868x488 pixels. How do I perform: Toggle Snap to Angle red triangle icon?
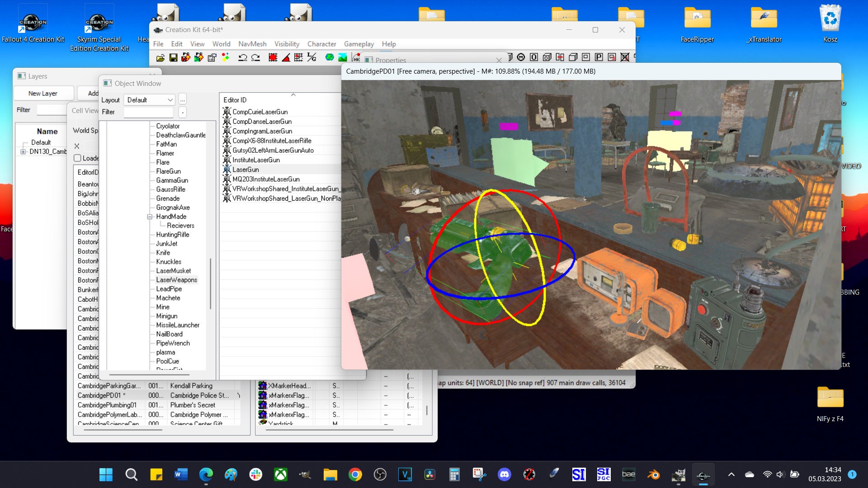click(x=286, y=57)
